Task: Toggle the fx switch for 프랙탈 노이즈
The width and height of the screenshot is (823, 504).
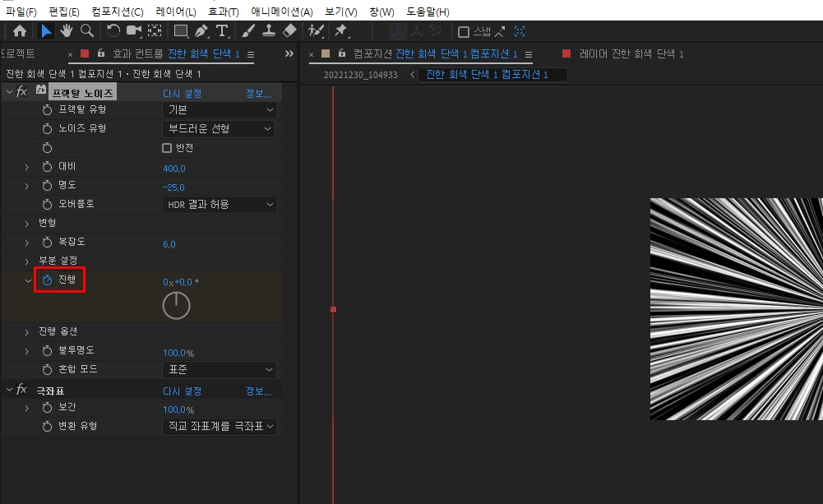Action: 21,92
